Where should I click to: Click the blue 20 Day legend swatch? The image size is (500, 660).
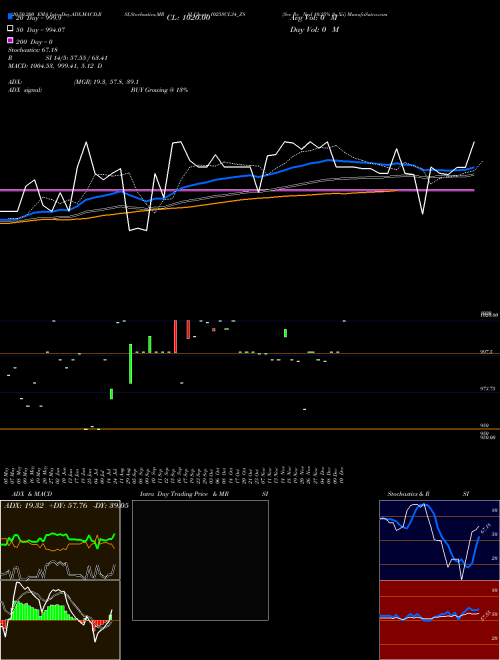pyautogui.click(x=11, y=16)
